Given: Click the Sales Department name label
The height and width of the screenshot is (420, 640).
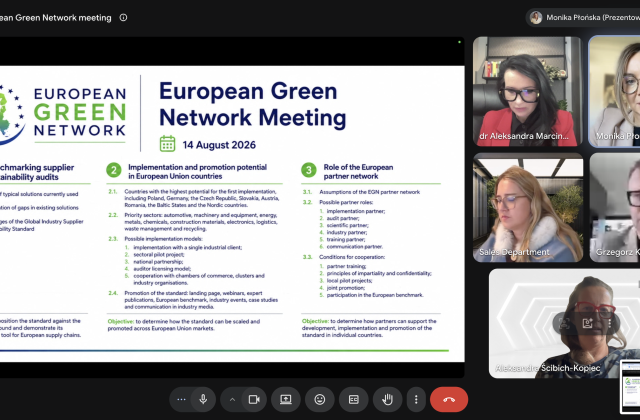Looking at the screenshot, I should 514,252.
